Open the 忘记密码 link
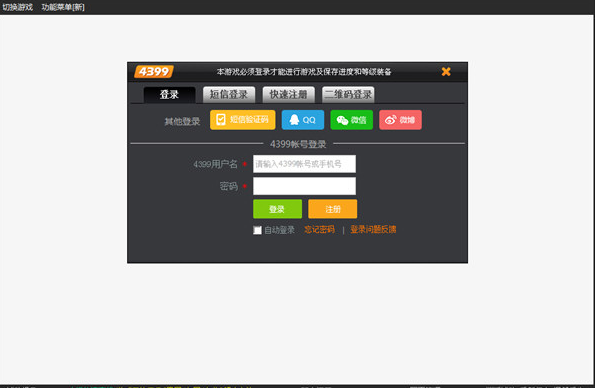Image resolution: width=595 pixels, height=388 pixels. coord(320,230)
